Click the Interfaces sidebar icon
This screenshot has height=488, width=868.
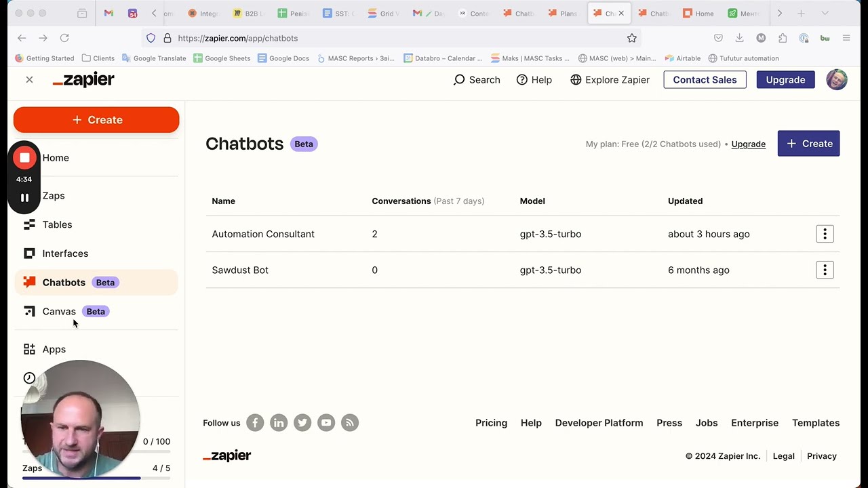[29, 253]
